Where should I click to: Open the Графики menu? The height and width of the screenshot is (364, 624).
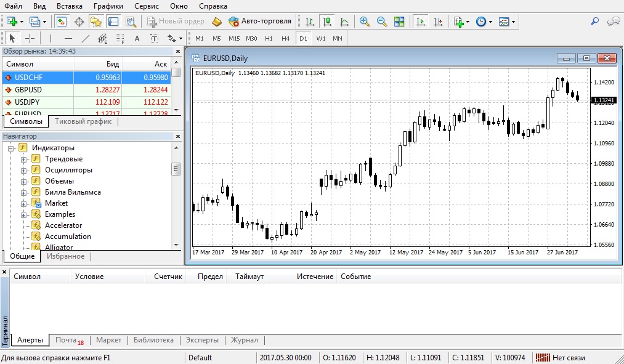(x=108, y=6)
